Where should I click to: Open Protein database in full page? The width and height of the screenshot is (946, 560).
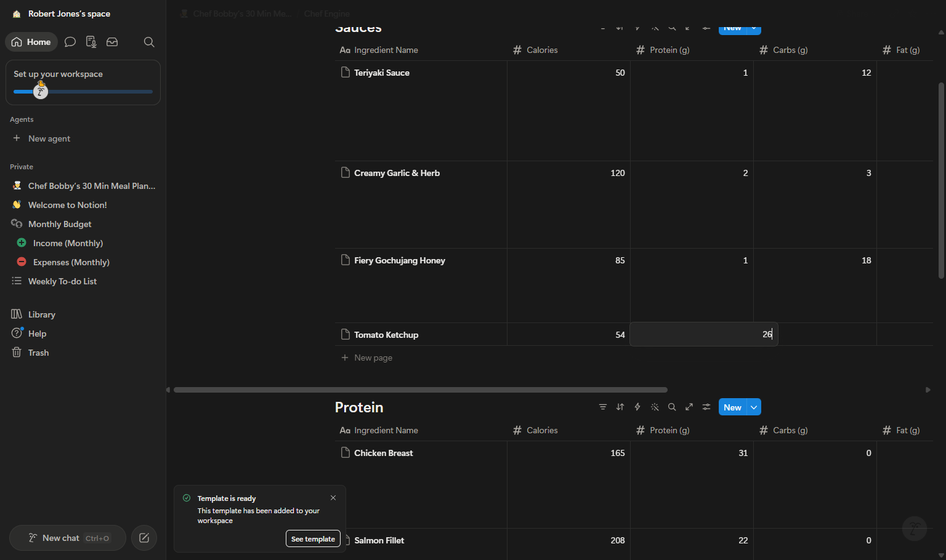(x=689, y=407)
